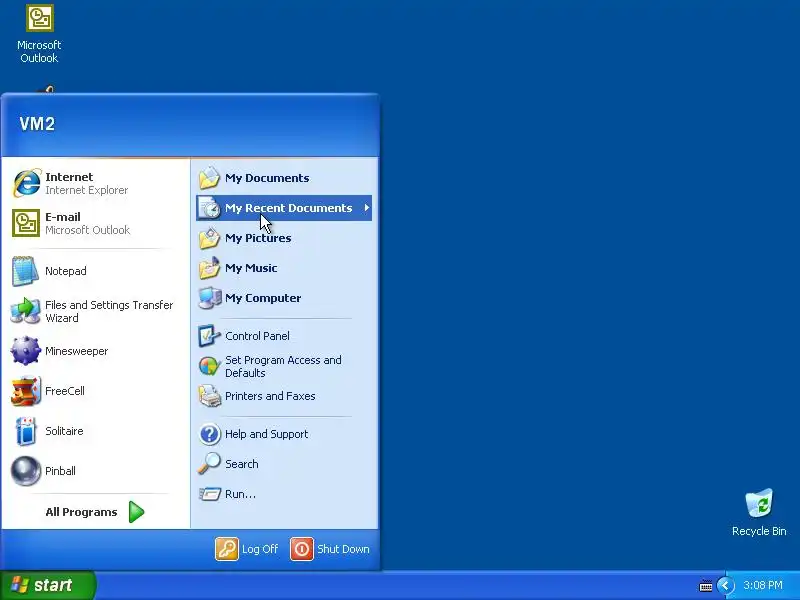This screenshot has height=600, width=800.
Task: Click the Help and Support question mark icon
Action: point(209,434)
